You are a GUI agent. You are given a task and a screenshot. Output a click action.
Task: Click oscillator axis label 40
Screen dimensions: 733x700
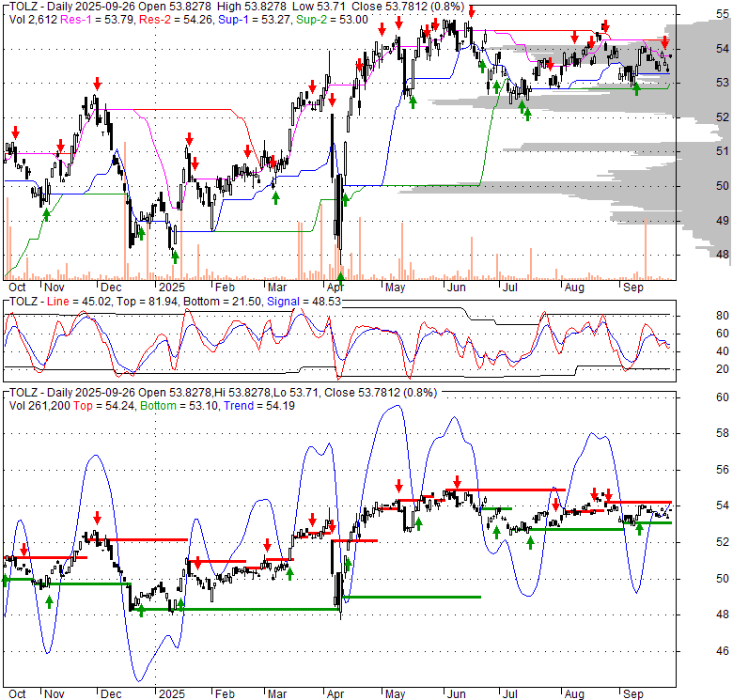tap(723, 351)
